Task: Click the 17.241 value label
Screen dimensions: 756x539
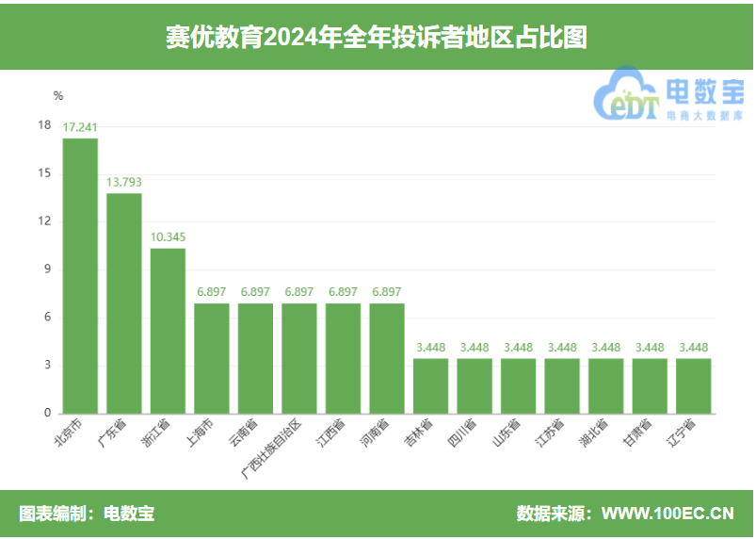Action: [x=80, y=127]
